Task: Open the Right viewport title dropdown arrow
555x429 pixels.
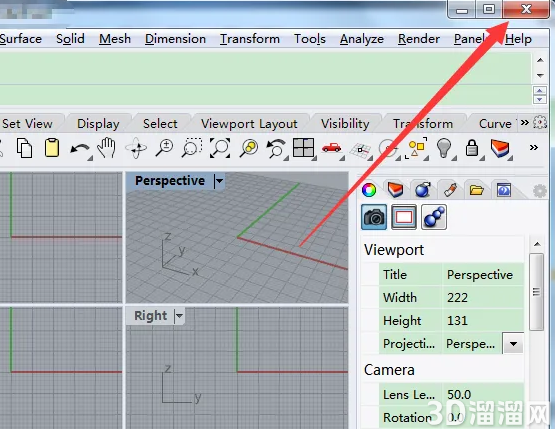Action: (179, 315)
